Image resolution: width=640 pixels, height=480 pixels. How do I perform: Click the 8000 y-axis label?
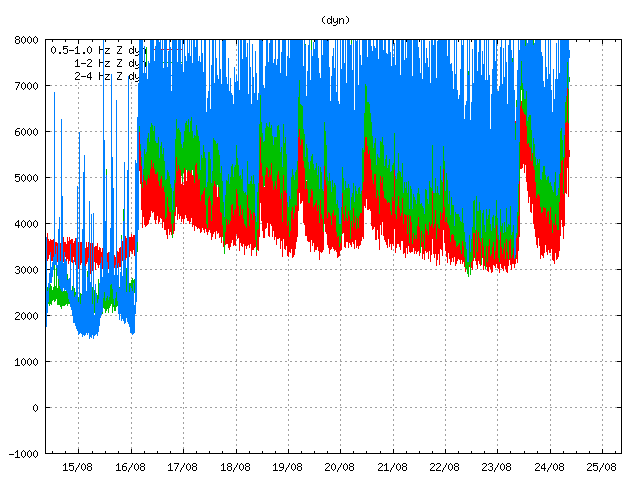[26, 40]
